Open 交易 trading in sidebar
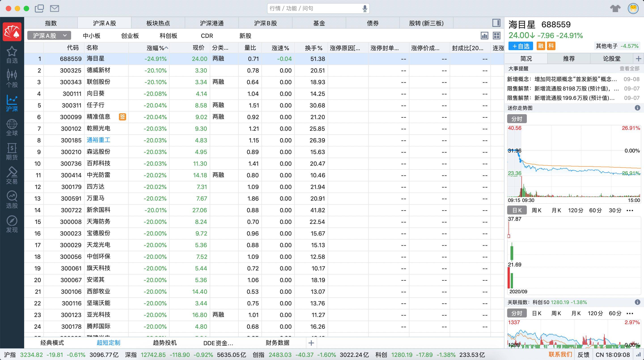 point(12,176)
